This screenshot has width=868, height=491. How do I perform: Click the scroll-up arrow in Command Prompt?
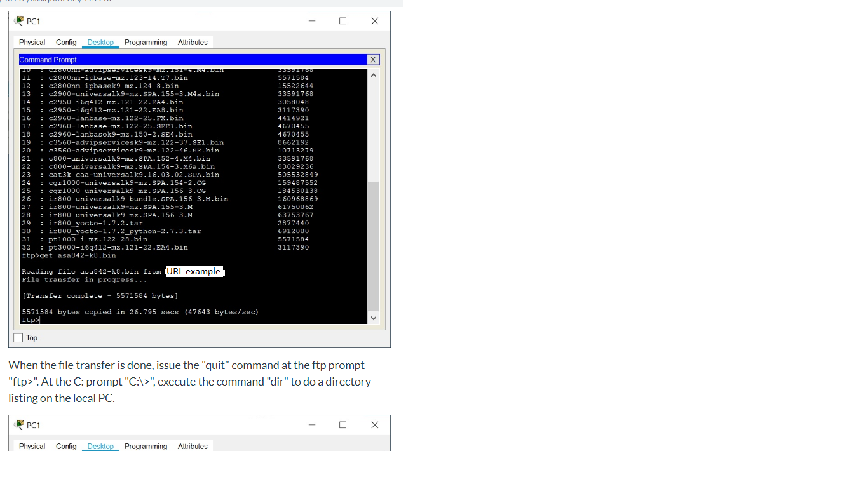point(374,74)
